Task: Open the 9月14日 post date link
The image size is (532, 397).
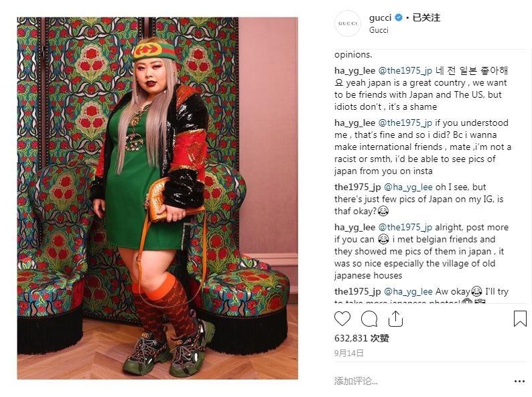Action: click(349, 353)
